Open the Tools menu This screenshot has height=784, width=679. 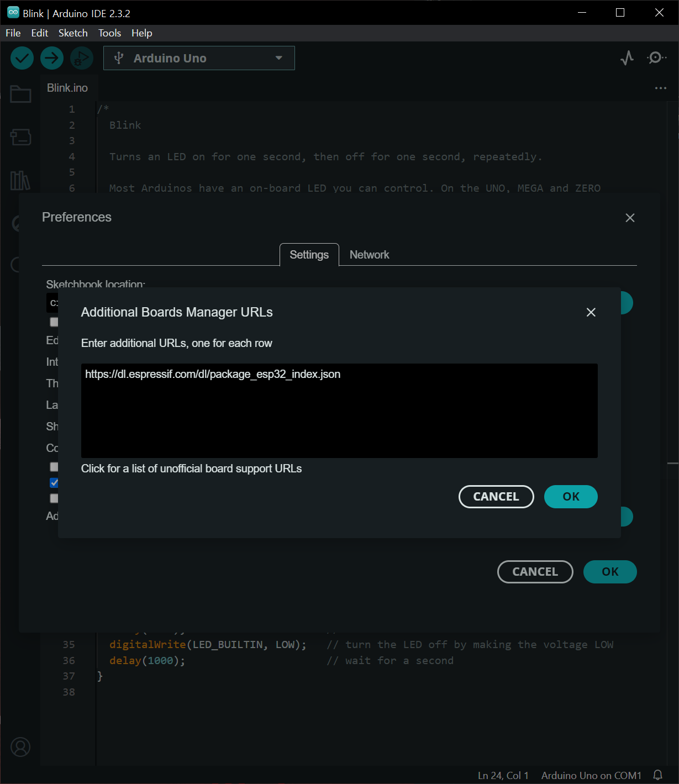point(109,33)
